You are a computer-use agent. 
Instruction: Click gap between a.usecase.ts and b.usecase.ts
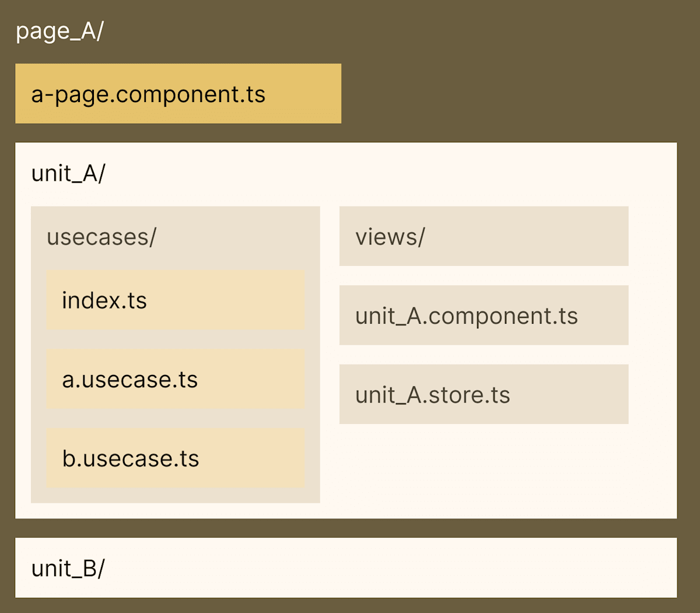pyautogui.click(x=175, y=419)
